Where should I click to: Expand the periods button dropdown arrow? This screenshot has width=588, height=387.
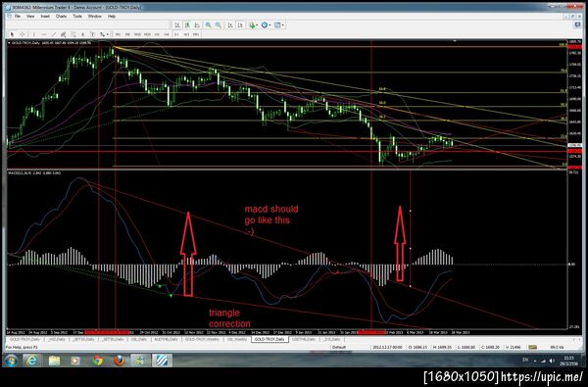click(x=269, y=25)
